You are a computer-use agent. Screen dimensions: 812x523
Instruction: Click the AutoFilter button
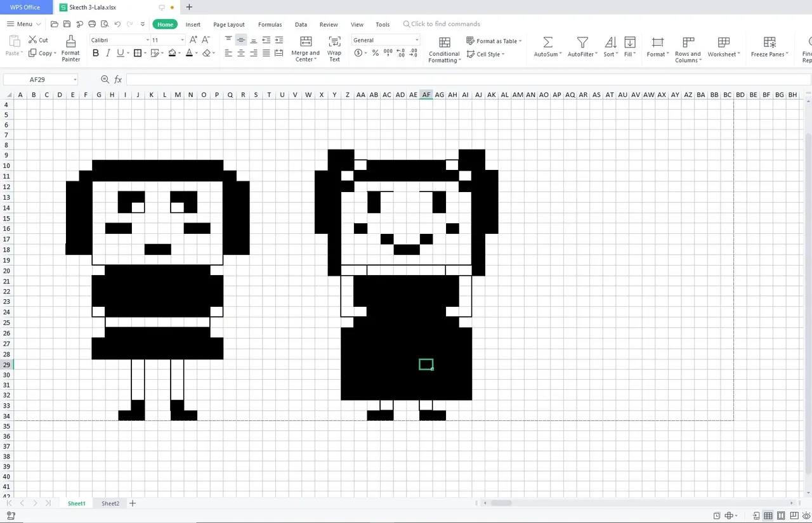pyautogui.click(x=582, y=48)
